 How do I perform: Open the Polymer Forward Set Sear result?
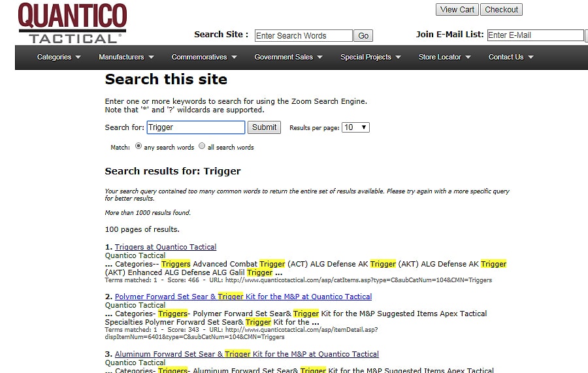[243, 297]
